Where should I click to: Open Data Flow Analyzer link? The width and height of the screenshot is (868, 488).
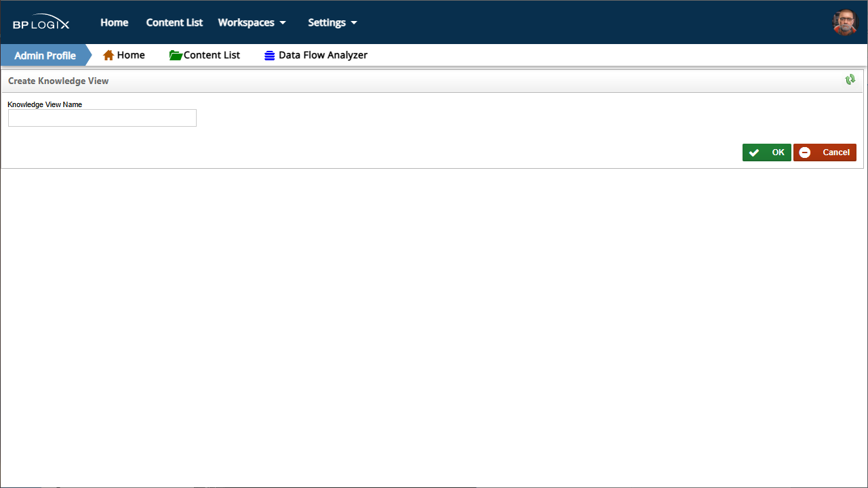(x=323, y=55)
